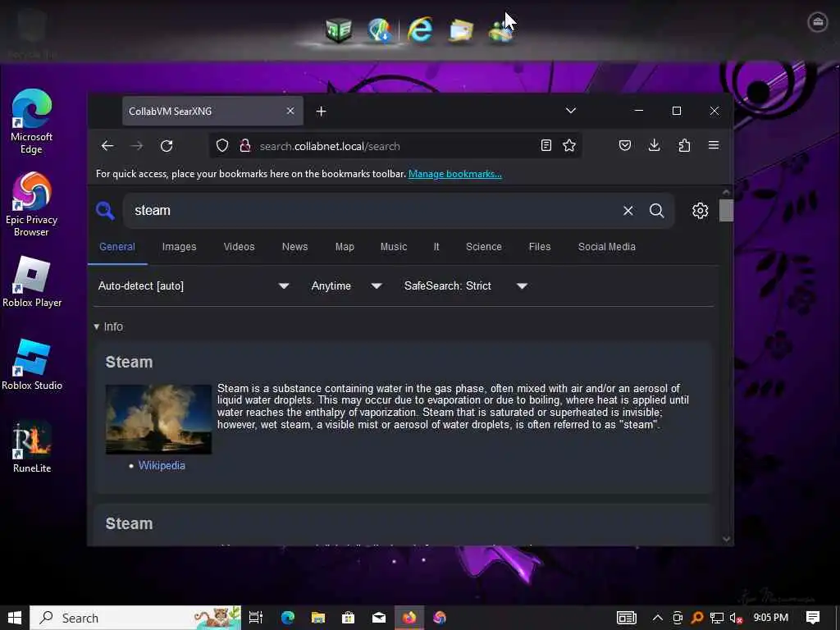
Task: Open SearXNG preferences gear
Action: coord(701,211)
